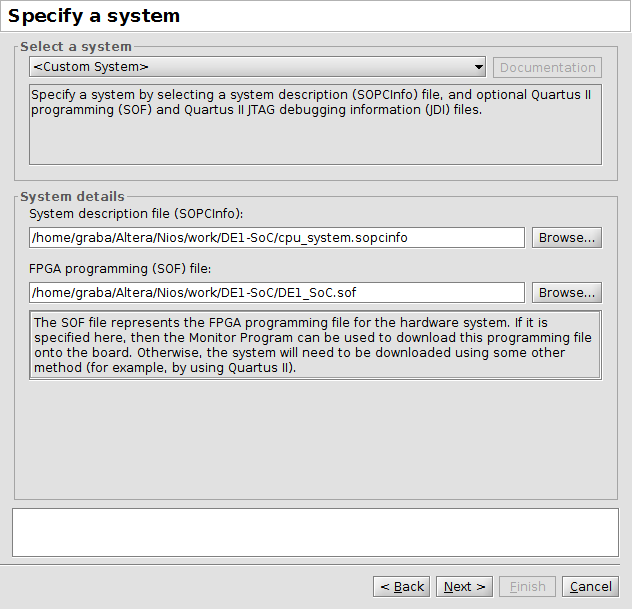Viewport: 632px width, 609px height.
Task: Click the grayed-out Documentation button
Action: point(547,67)
